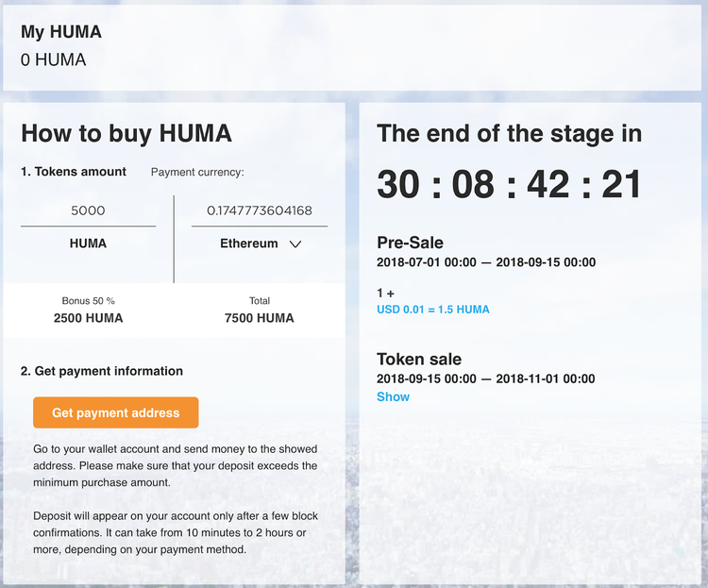Click the How to buy HUMA heading

point(126,133)
